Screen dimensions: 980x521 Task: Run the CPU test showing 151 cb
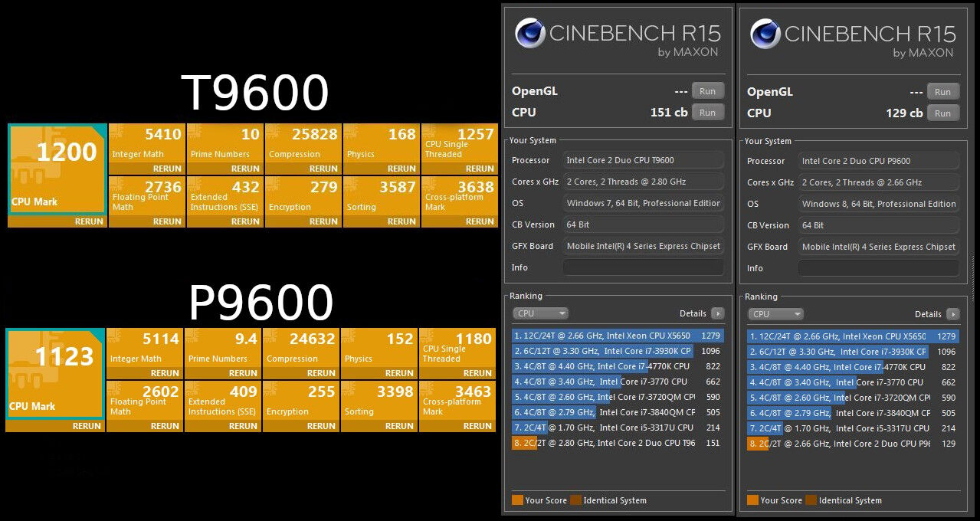click(707, 113)
